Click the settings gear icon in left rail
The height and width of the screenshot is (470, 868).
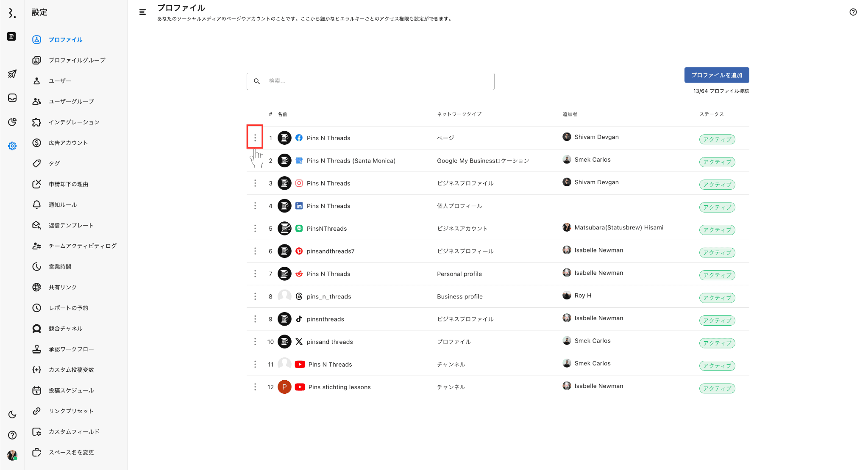pos(12,146)
